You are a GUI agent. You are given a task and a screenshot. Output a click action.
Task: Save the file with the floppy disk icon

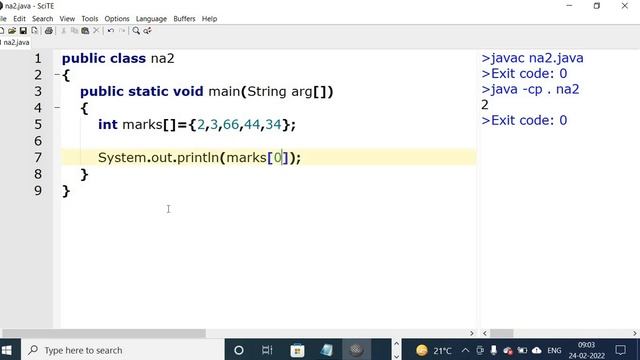pos(23,31)
